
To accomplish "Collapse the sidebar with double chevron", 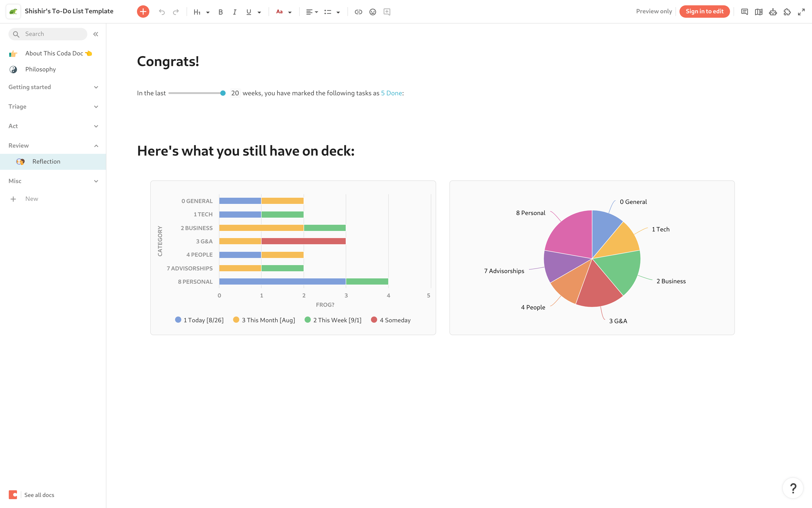I will click(x=96, y=34).
